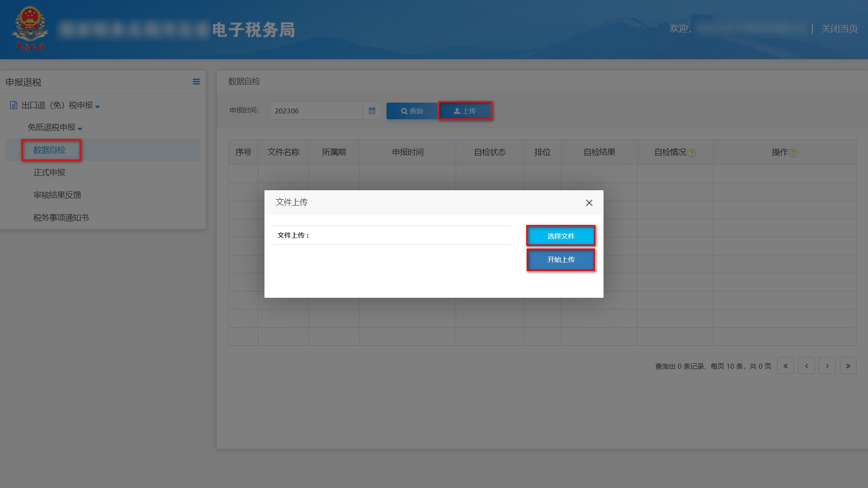Open the 正式申报 menu item
Screen dimensions: 868x488
[48, 172]
